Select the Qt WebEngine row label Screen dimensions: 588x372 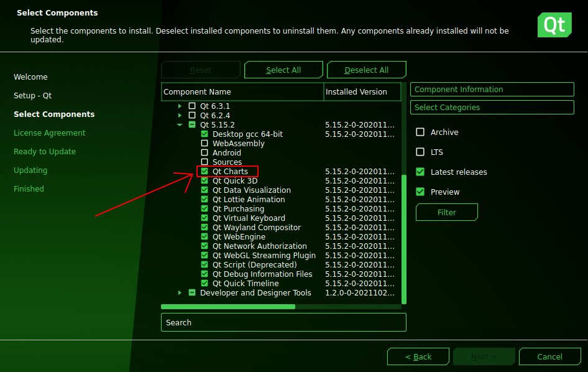pos(239,237)
